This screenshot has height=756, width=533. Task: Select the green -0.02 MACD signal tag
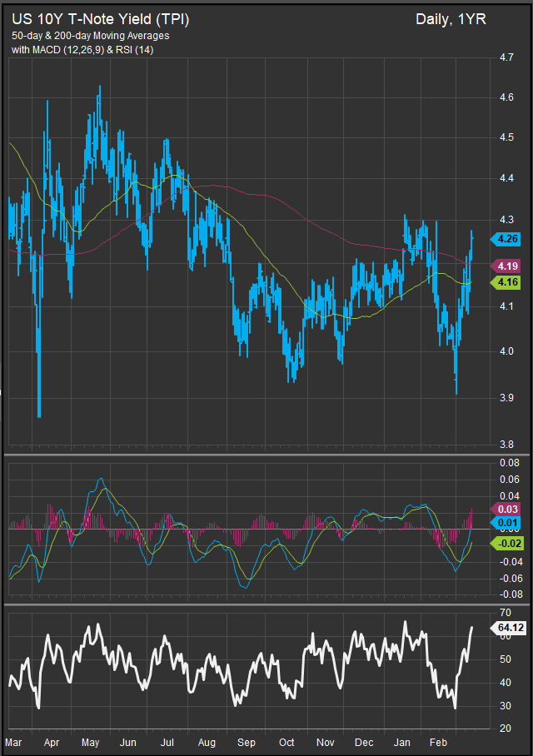508,543
